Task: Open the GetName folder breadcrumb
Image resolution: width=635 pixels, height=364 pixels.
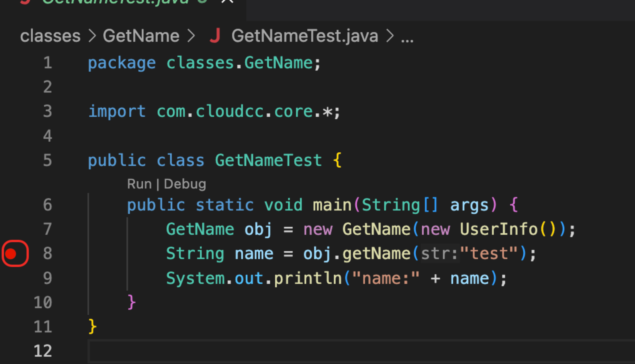Action: 141,36
